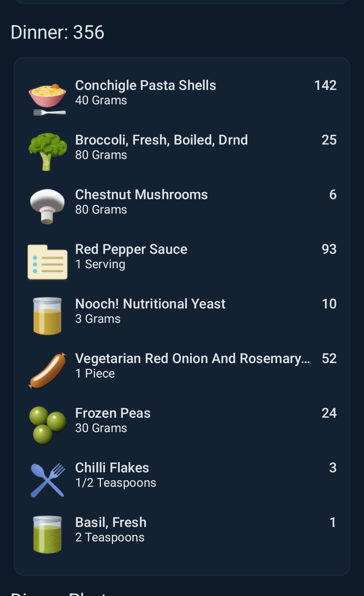Viewport: 364px width, 596px height.
Task: Tap the Red Pepper Sauce recipe icon
Action: click(47, 262)
